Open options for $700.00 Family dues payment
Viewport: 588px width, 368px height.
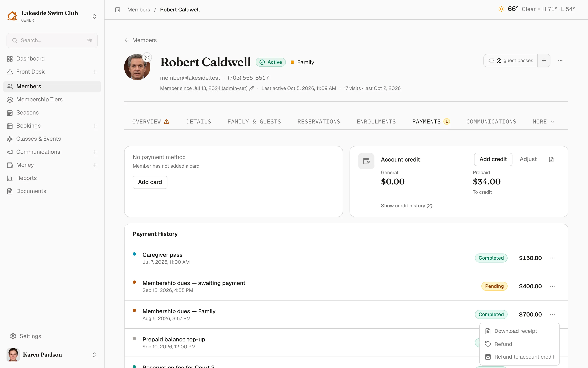pyautogui.click(x=552, y=314)
